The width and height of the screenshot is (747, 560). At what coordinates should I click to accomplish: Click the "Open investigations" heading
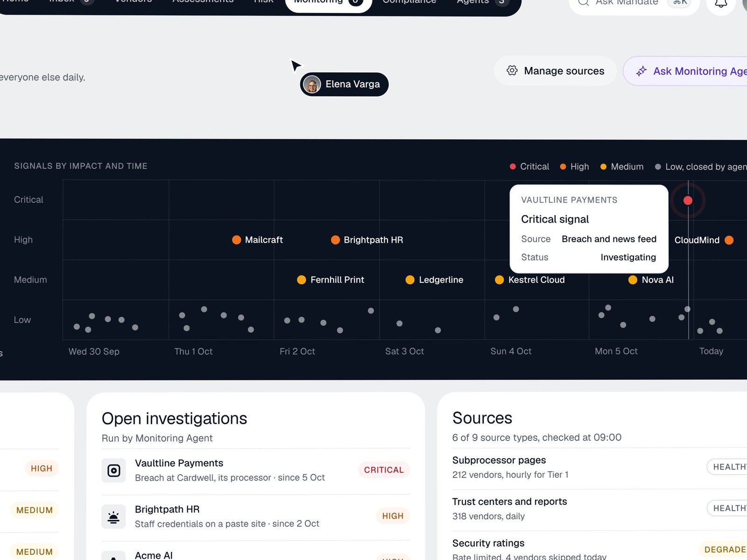(174, 419)
